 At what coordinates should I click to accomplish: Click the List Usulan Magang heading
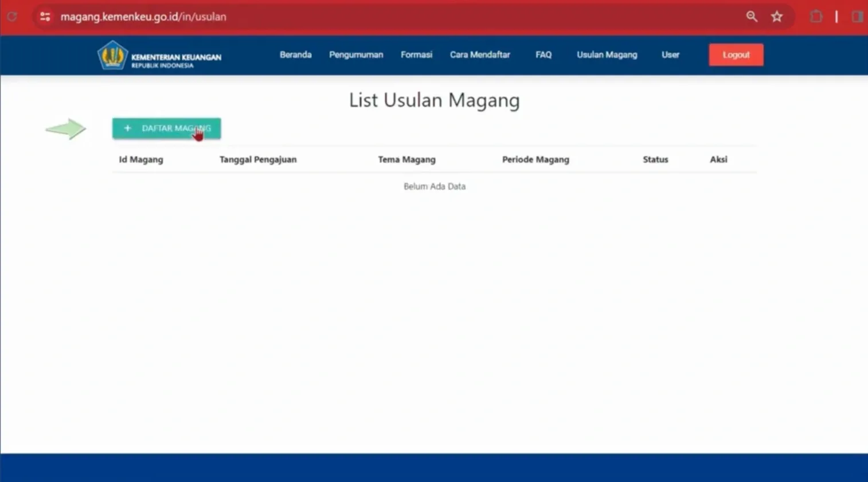click(x=435, y=100)
